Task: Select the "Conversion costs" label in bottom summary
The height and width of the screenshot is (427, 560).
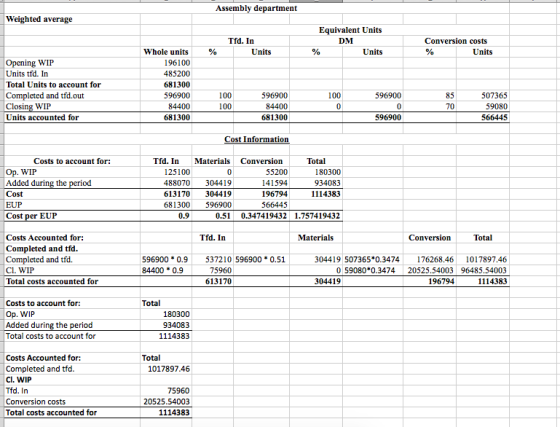Action: pyautogui.click(x=36, y=402)
